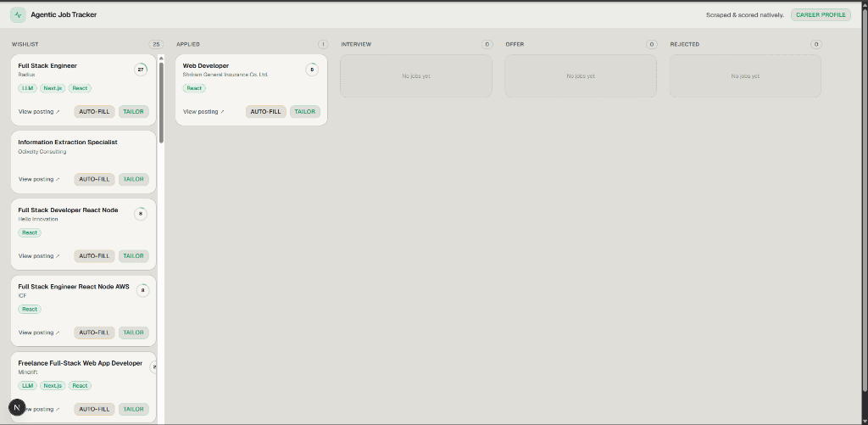Click React tag on Freelance Full-Stack Web App Developer card
Image resolution: width=868 pixels, height=425 pixels.
tap(80, 386)
